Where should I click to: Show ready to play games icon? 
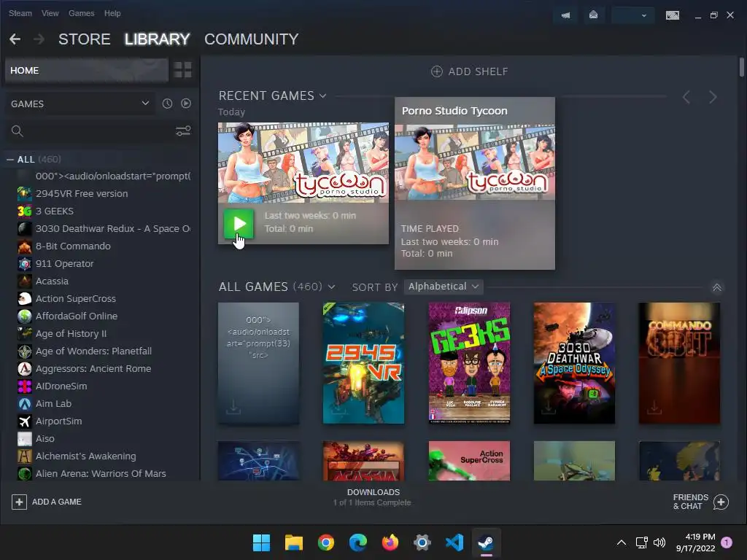point(186,104)
